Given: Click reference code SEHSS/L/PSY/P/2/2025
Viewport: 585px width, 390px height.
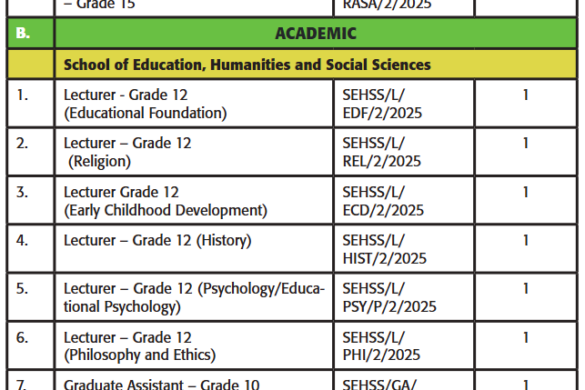Looking at the screenshot, I should click(x=389, y=298).
